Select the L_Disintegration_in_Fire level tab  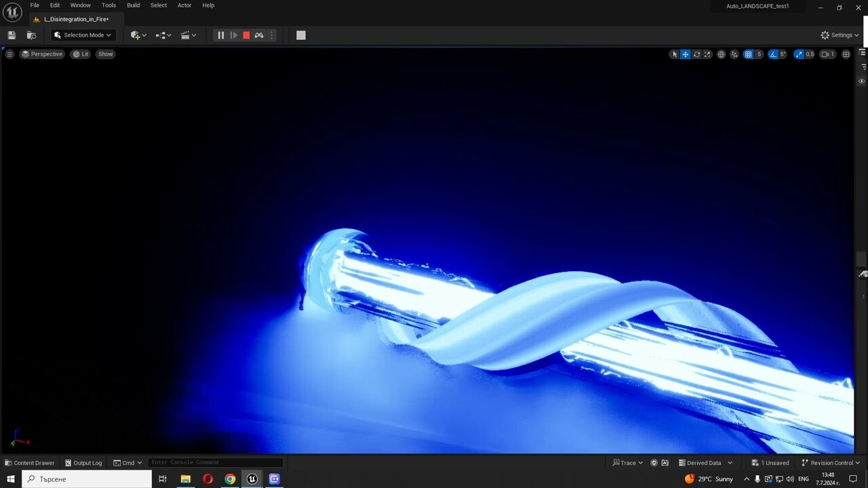(x=75, y=19)
